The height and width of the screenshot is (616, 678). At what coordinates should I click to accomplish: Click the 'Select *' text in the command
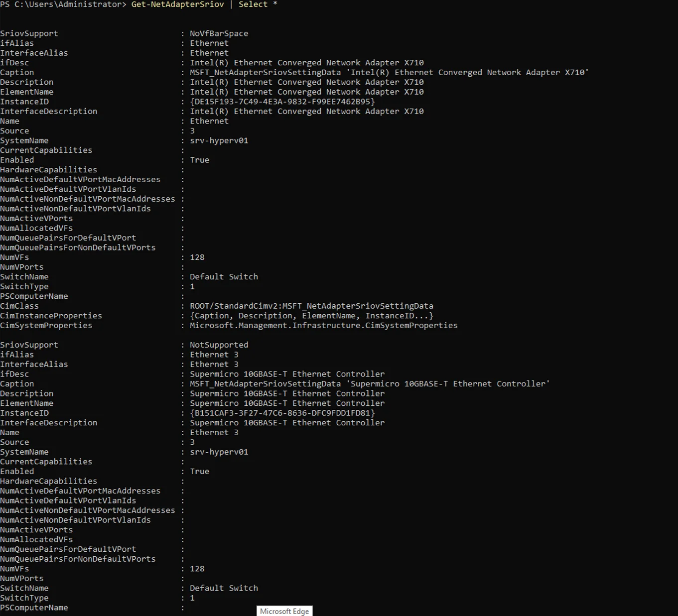point(258,4)
